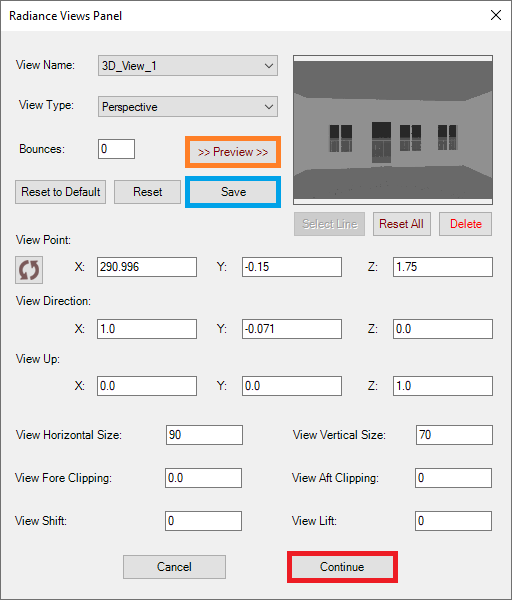Click the View Up Z field
The height and width of the screenshot is (600, 512).
(x=443, y=386)
